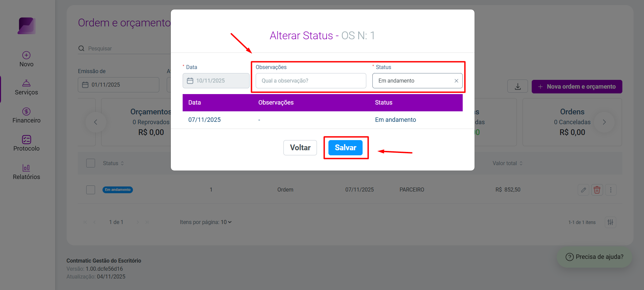Clear the Status selection with X icon
The image size is (644, 290).
coord(456,81)
